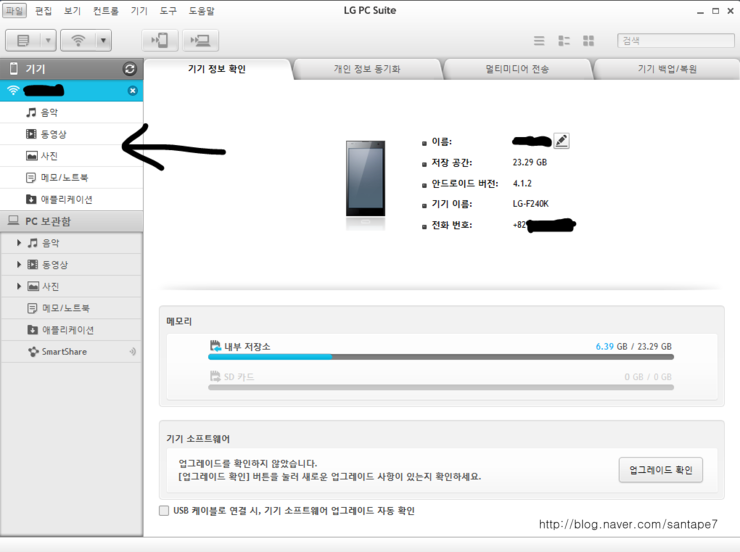Expand dropdown next to Wi-Fi toolbar icon
This screenshot has height=552, width=740.
[103, 41]
